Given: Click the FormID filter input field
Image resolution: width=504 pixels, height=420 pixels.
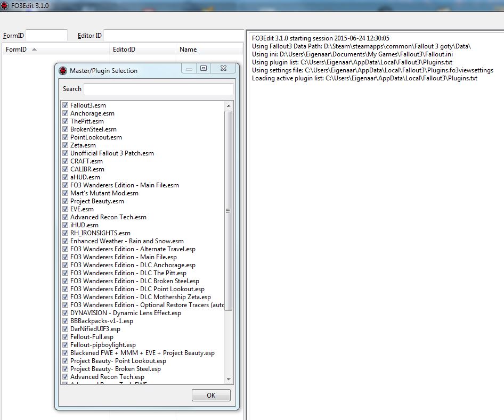Looking at the screenshot, I should click(46, 35).
